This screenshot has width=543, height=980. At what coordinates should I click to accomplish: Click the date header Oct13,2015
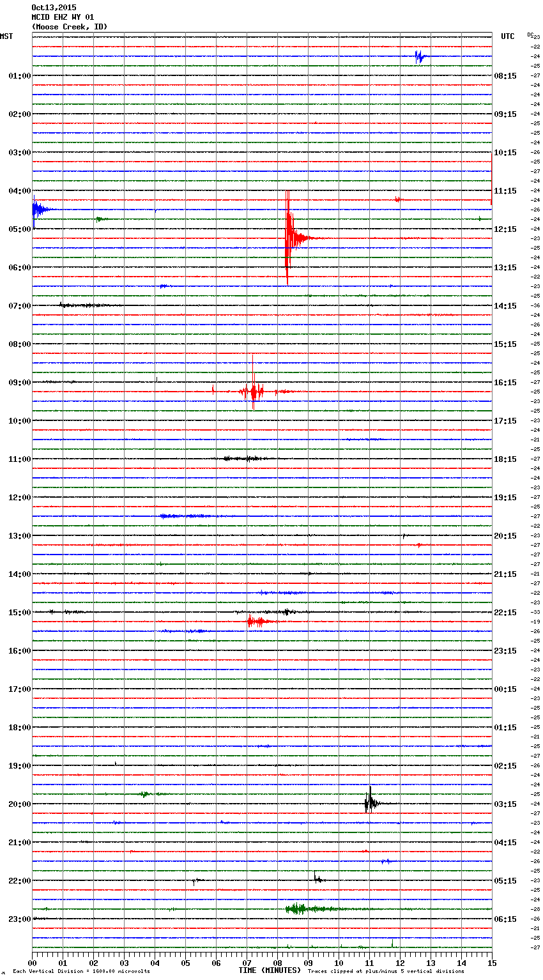(54, 8)
